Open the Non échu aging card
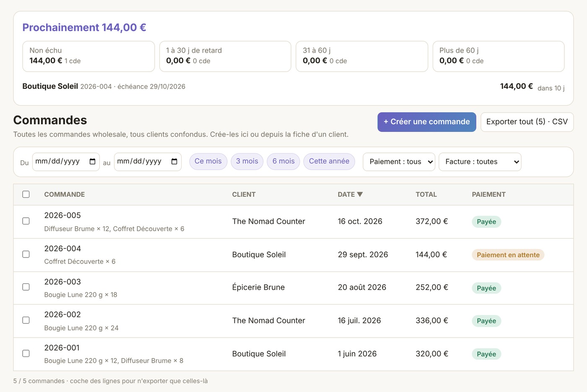Screen dimensions: 587x392 (88, 56)
